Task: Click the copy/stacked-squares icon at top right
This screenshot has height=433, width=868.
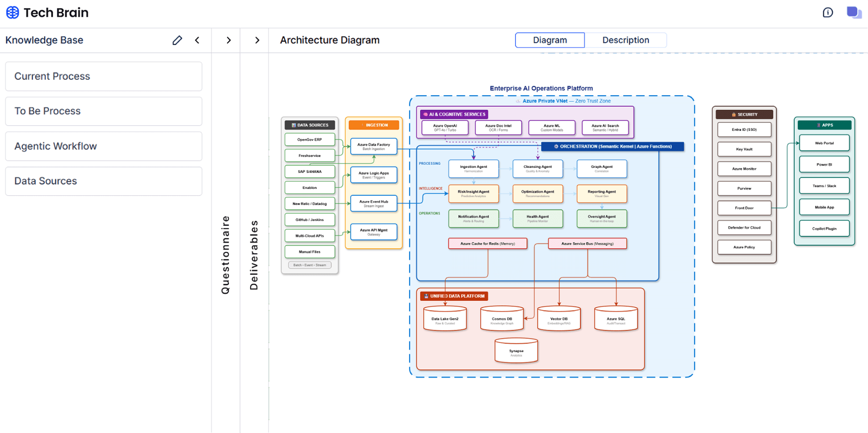Action: [x=854, y=13]
